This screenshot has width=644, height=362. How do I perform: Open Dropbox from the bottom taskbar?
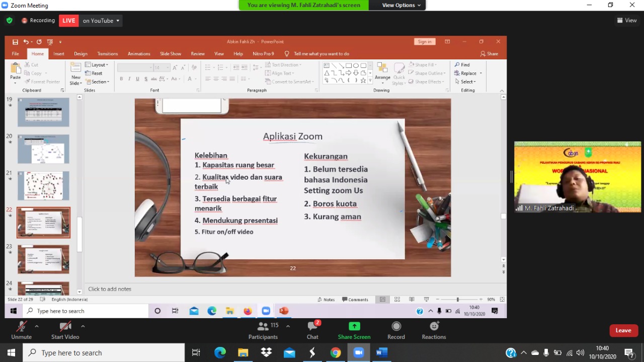coord(266,353)
